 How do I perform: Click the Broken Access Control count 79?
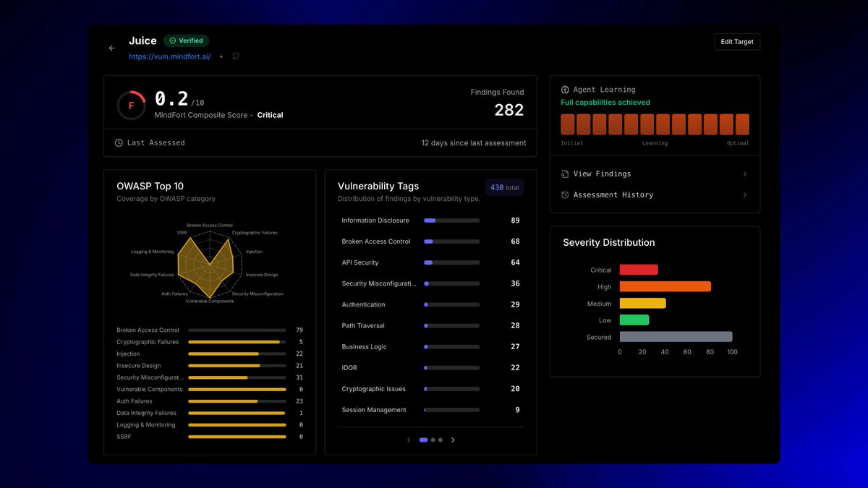pyautogui.click(x=299, y=330)
